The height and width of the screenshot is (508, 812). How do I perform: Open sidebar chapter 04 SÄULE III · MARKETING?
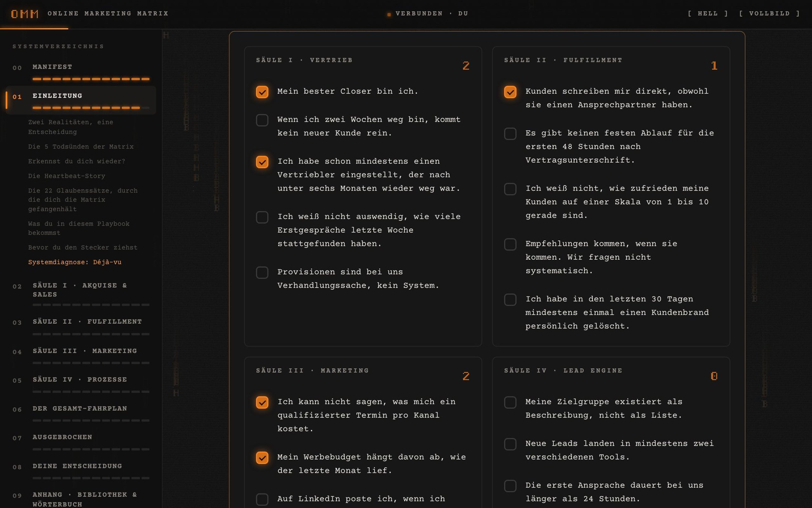pos(81,355)
